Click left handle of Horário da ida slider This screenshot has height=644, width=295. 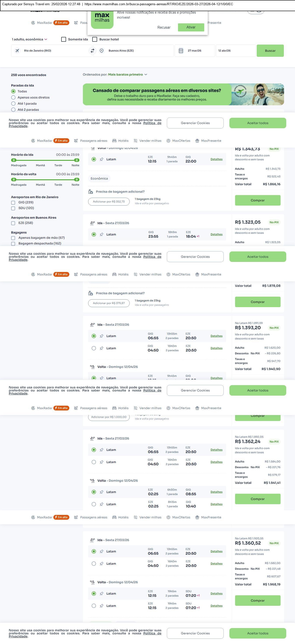[14, 160]
